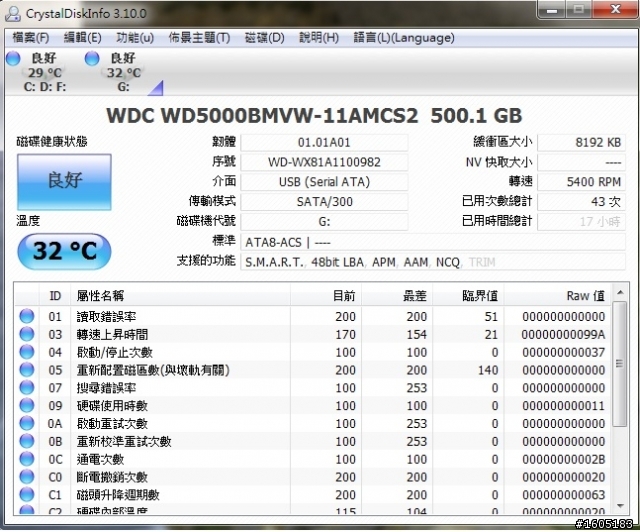The image size is (640, 532).
Task: Click the blue 良好 health status button
Action: point(64,182)
